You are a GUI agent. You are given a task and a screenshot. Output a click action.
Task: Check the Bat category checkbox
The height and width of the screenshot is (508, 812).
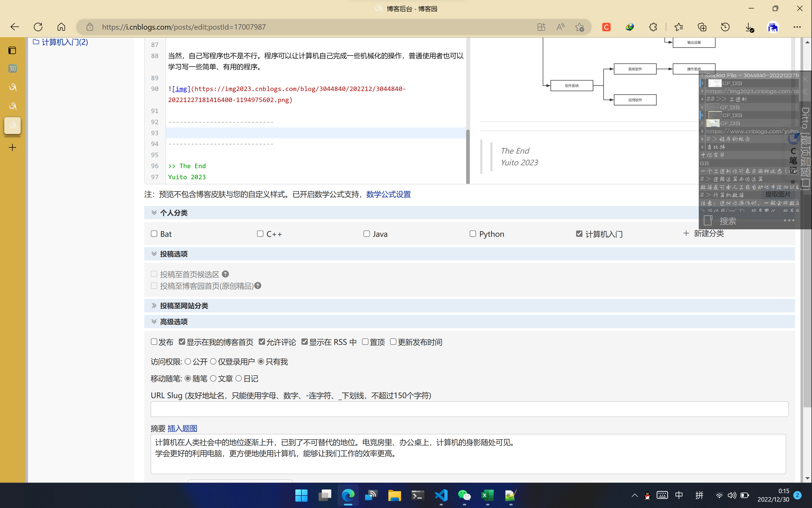(154, 234)
